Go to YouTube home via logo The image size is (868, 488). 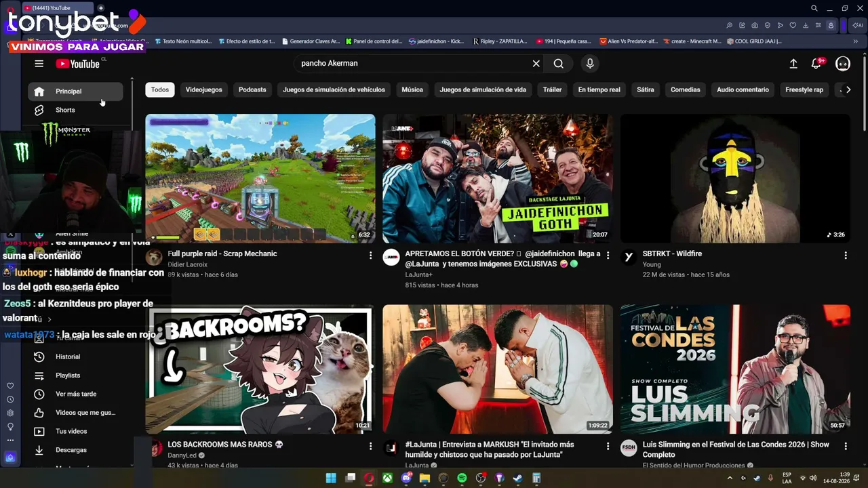pyautogui.click(x=77, y=64)
